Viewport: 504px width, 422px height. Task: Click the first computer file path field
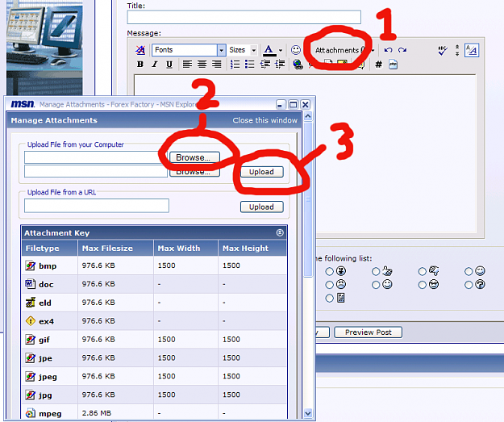(96, 157)
